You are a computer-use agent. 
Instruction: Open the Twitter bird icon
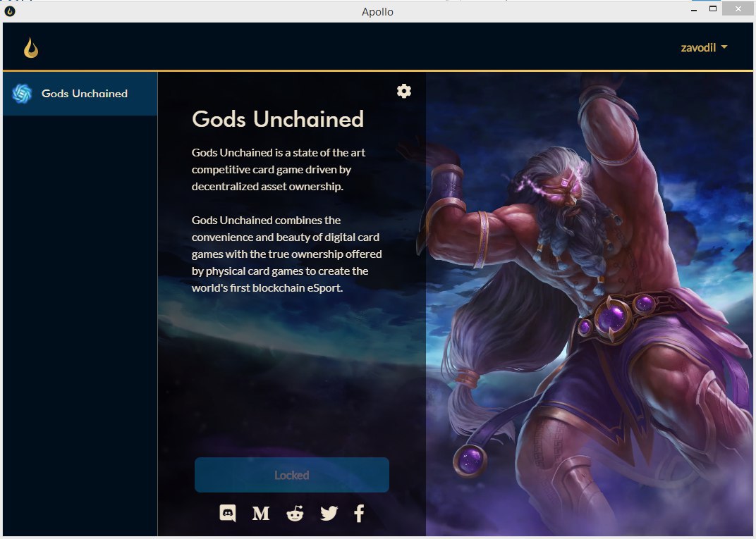pos(329,514)
